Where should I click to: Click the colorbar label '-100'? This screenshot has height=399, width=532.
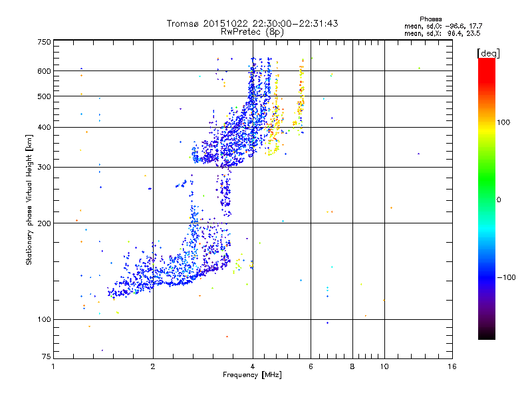(x=506, y=277)
